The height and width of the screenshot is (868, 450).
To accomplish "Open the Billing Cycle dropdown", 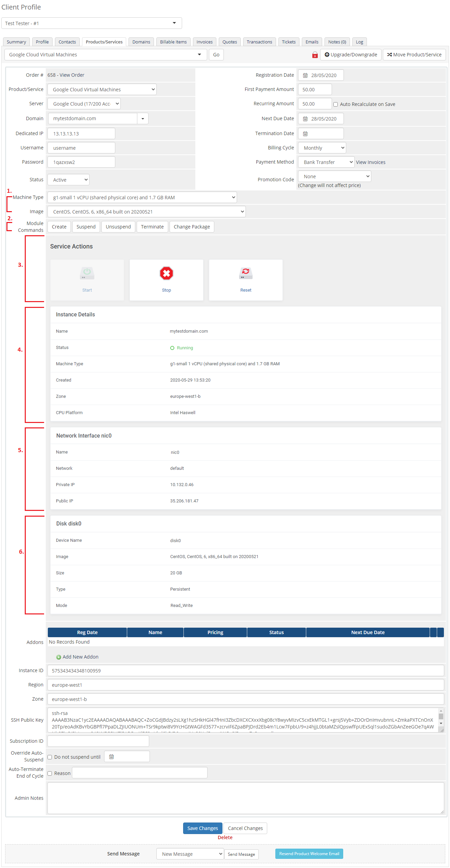I will (322, 148).
